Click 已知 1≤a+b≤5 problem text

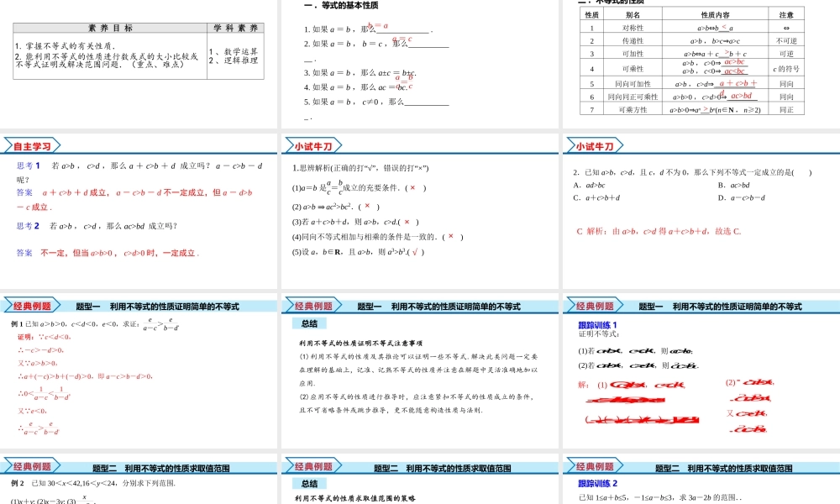660,497
